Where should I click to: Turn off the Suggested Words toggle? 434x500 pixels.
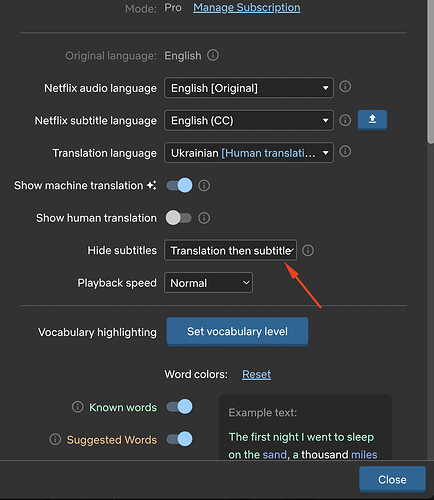point(179,439)
